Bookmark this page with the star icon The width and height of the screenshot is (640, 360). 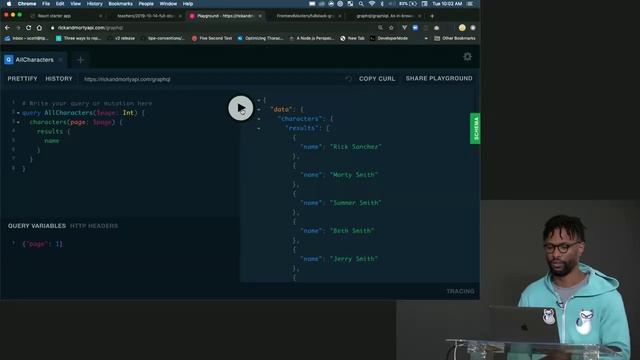coord(391,28)
